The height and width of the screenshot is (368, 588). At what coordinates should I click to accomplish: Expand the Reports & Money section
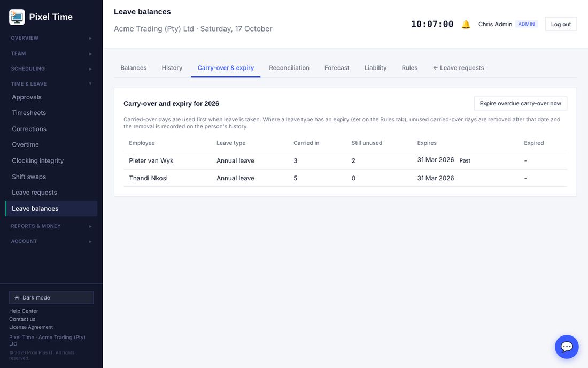click(51, 226)
